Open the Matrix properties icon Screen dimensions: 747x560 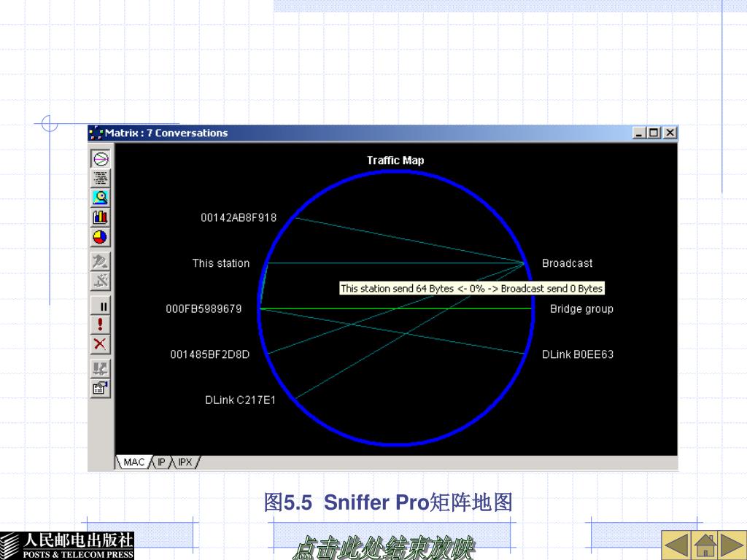101,388
